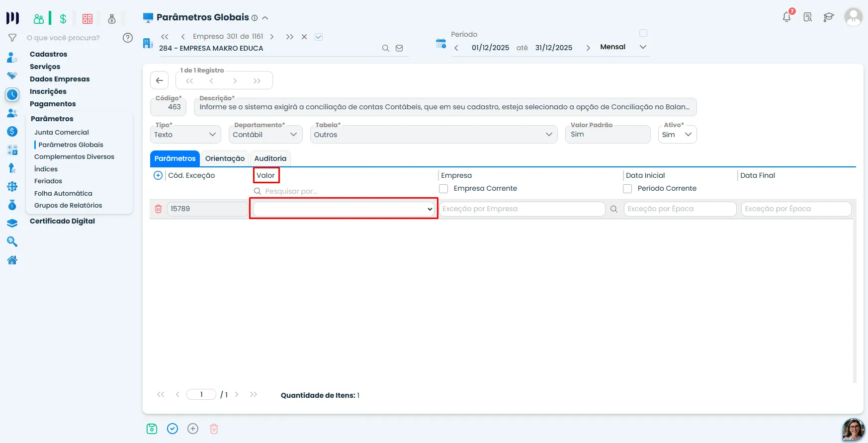Click the red trash icon in bottom toolbar
Image resolution: width=868 pixels, height=443 pixels.
(x=214, y=429)
